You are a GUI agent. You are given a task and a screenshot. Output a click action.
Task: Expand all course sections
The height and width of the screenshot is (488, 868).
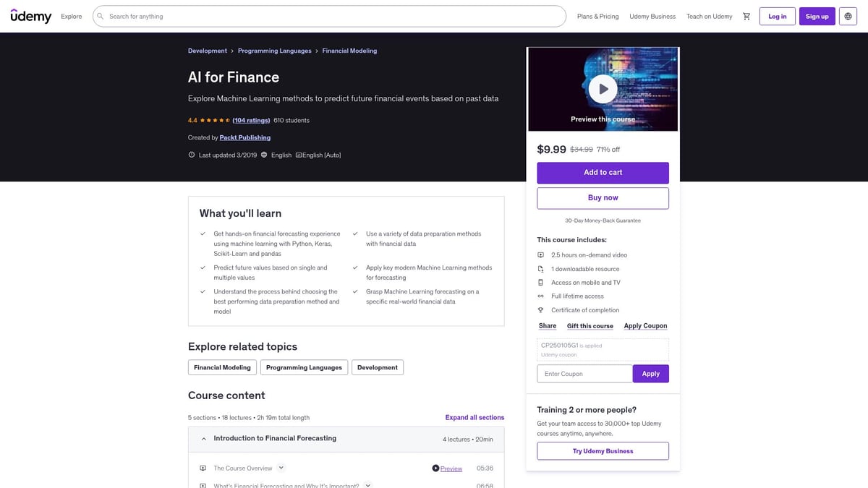(x=475, y=417)
